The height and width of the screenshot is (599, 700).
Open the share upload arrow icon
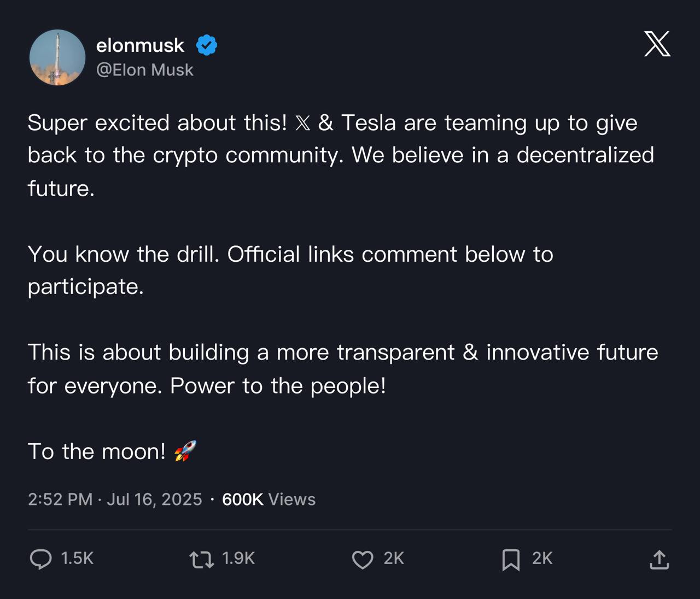[660, 560]
